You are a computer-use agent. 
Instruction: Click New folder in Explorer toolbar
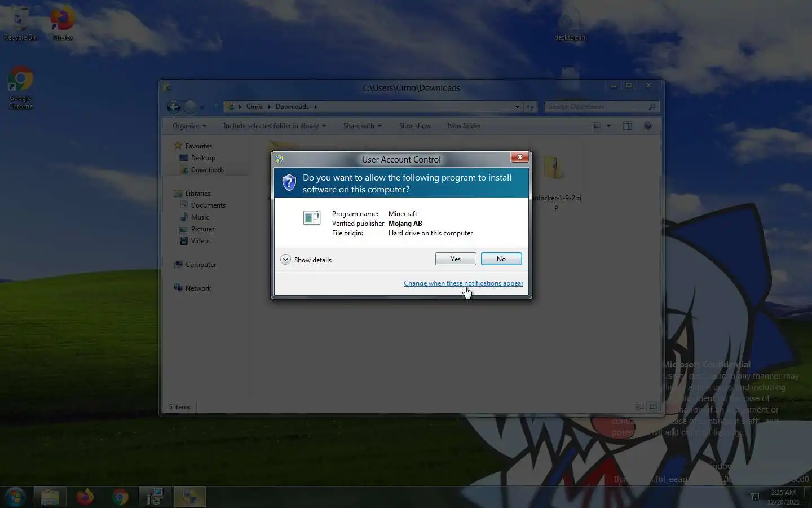point(464,126)
